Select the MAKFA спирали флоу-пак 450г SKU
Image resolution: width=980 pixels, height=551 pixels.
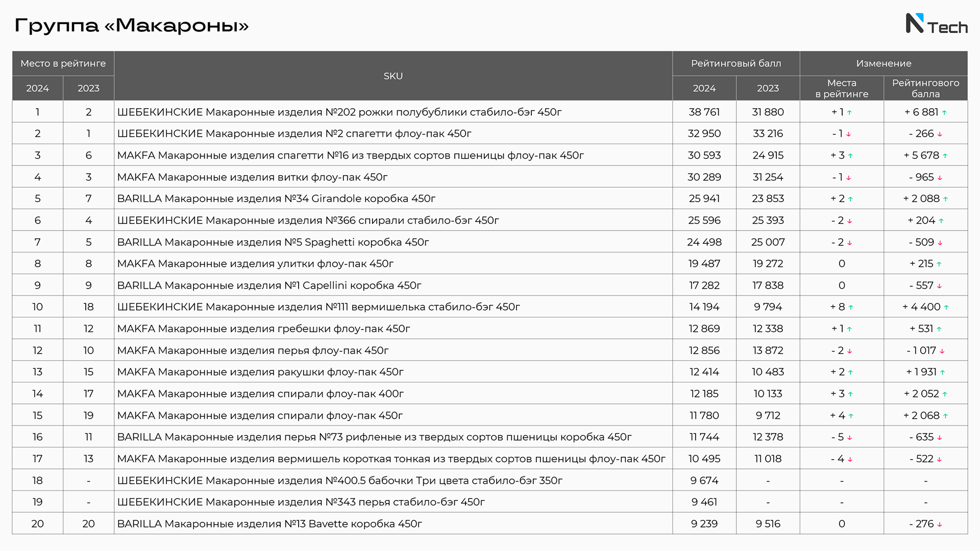point(260,415)
